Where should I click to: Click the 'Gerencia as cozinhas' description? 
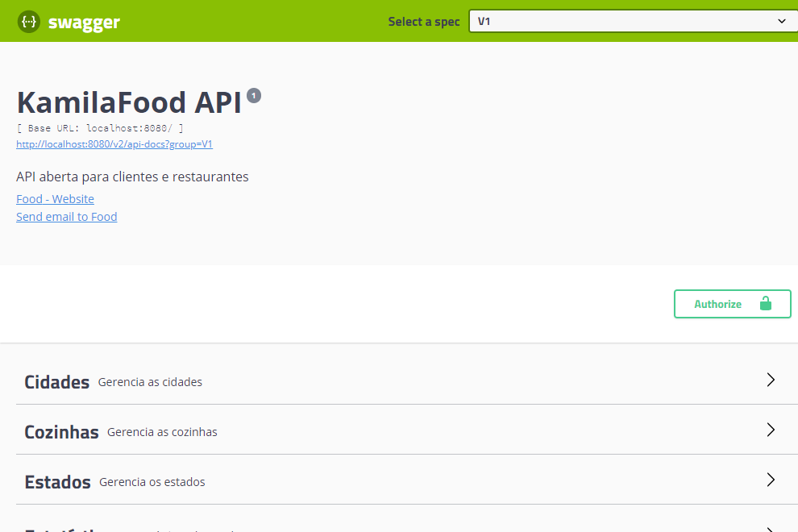(162, 432)
